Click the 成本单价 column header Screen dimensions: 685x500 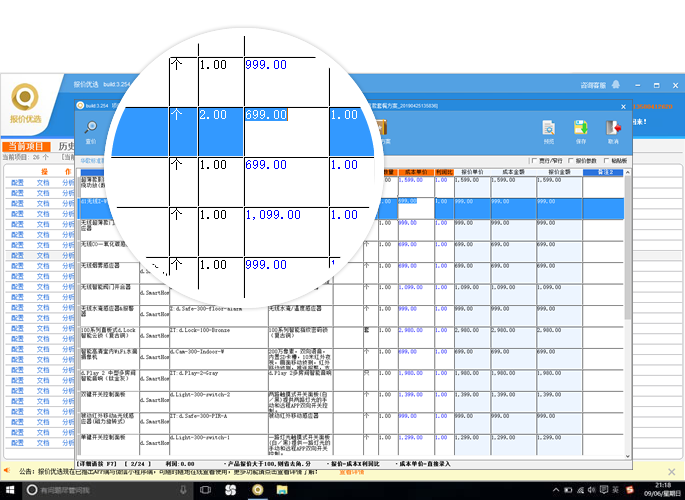click(x=416, y=172)
